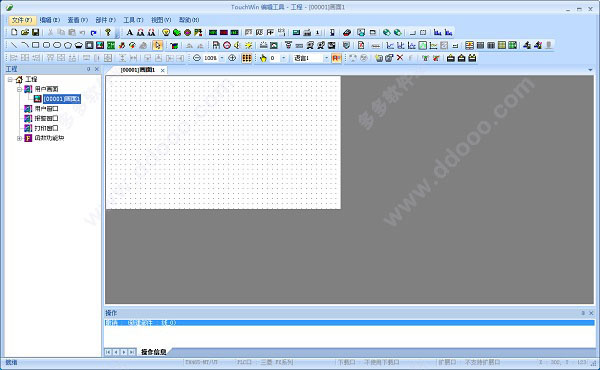Image resolution: width=600 pixels, height=370 pixels.
Task: Open the first menu in menu bar
Action: pos(21,20)
